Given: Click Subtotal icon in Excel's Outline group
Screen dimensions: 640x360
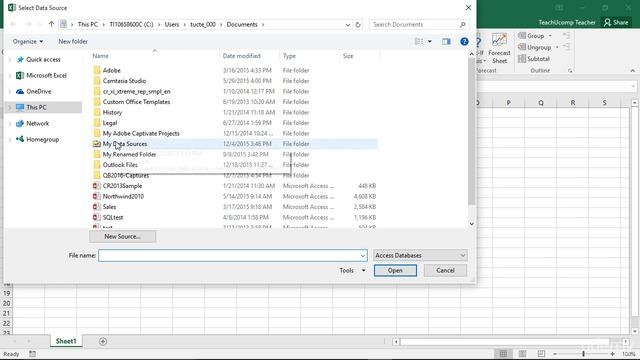Looking at the screenshot, I should 522,59.
